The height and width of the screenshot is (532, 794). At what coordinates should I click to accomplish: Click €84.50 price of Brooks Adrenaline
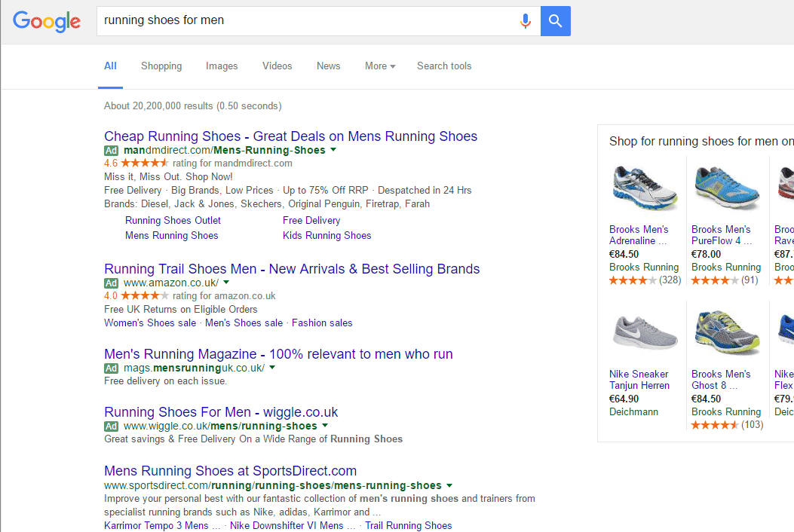coord(624,254)
